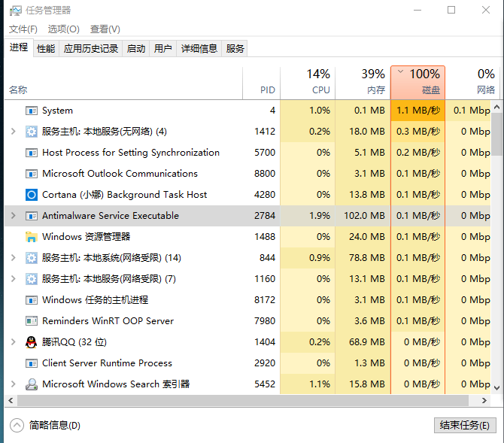Select the 进程 tab
The width and height of the screenshot is (504, 443).
pos(19,47)
